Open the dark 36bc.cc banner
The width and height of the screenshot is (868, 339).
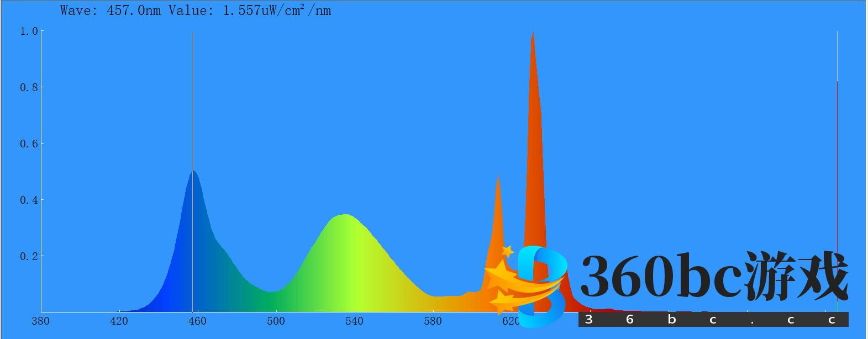713,320
